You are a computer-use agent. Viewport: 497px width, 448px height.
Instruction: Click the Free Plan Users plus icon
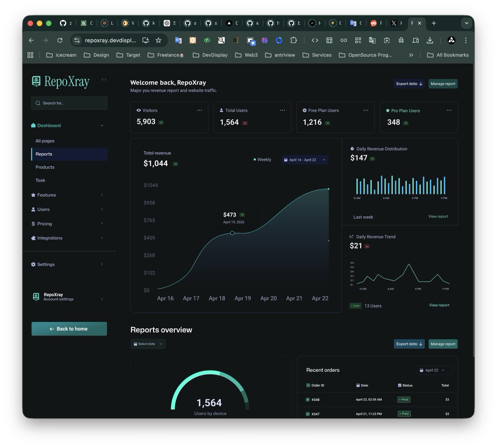point(305,111)
